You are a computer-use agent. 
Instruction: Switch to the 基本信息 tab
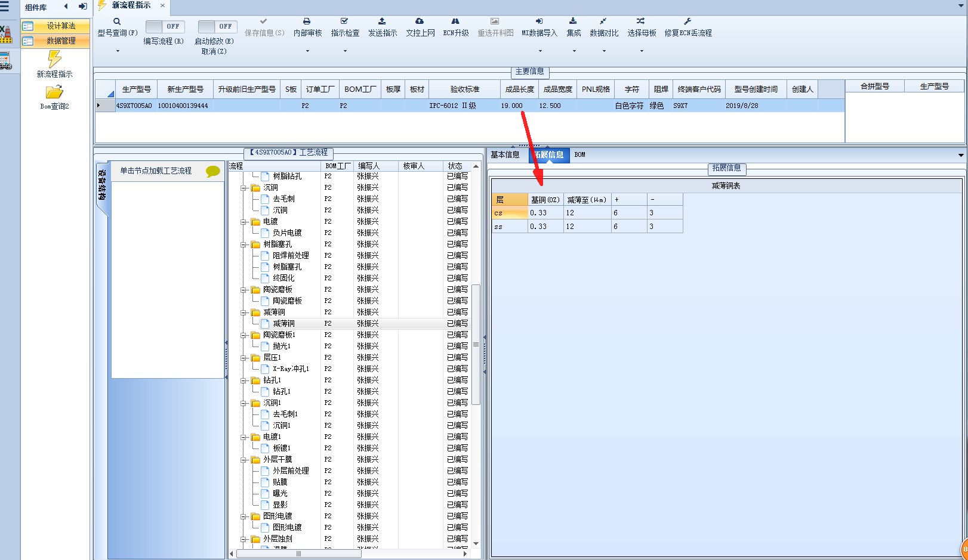505,154
